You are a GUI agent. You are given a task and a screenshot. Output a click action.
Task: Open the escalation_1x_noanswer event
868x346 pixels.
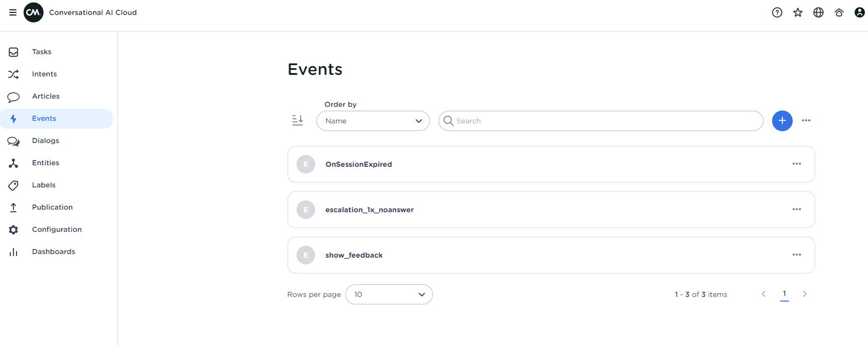coord(369,210)
